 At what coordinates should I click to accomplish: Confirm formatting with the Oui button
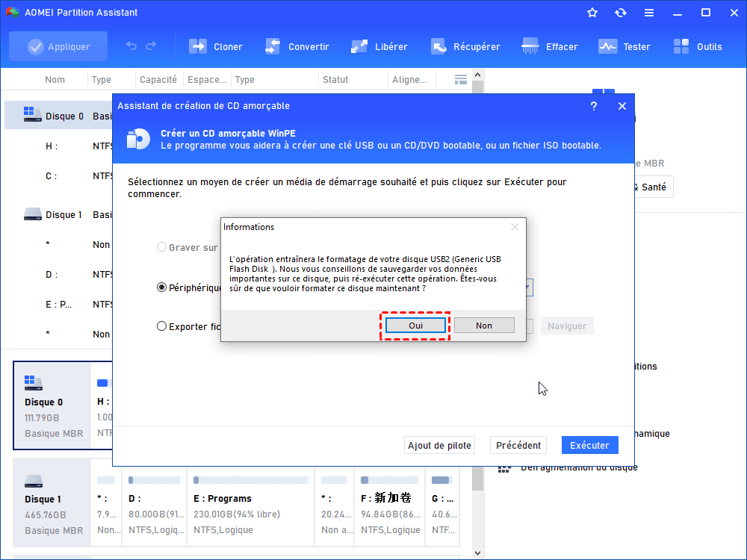(x=415, y=326)
